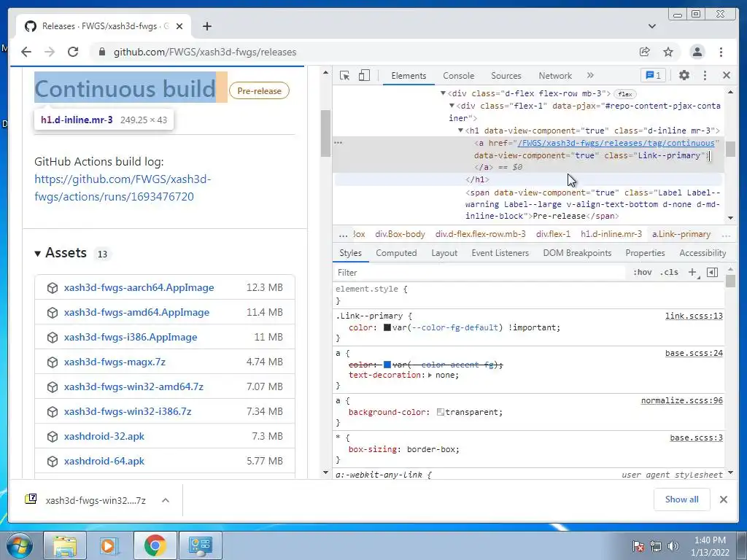The height and width of the screenshot is (560, 747).
Task: Open the Accessibility tab
Action: tap(703, 253)
